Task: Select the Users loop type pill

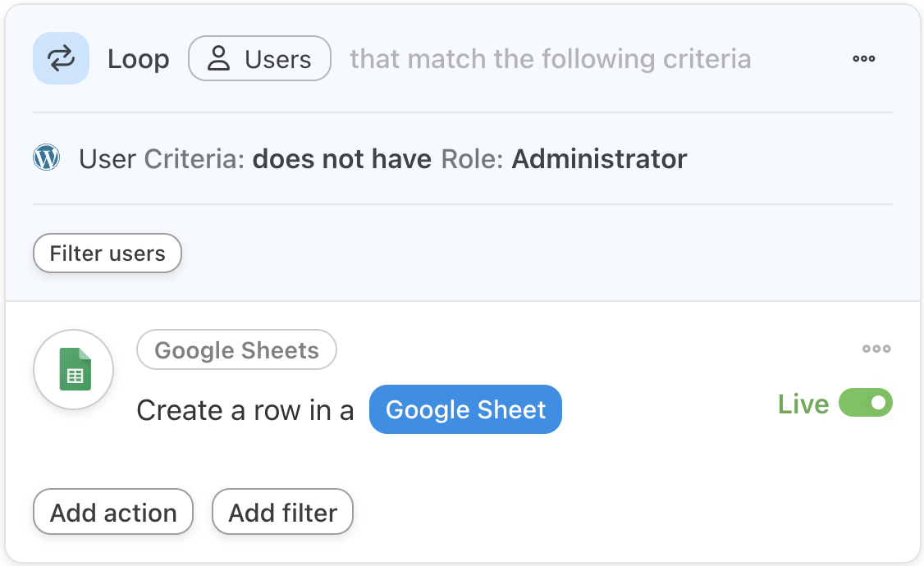Action: (259, 59)
